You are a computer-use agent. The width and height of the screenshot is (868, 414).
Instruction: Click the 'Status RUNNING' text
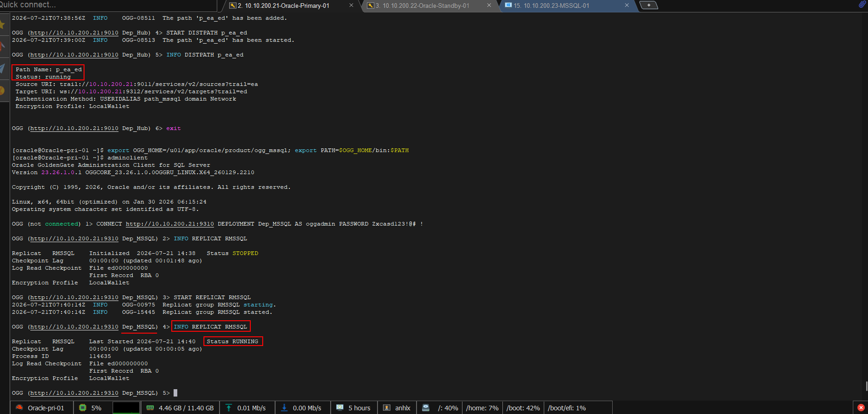pos(232,341)
